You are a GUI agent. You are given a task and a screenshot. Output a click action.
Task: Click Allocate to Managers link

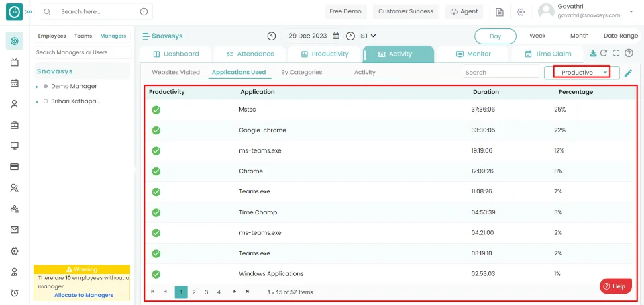(x=84, y=295)
